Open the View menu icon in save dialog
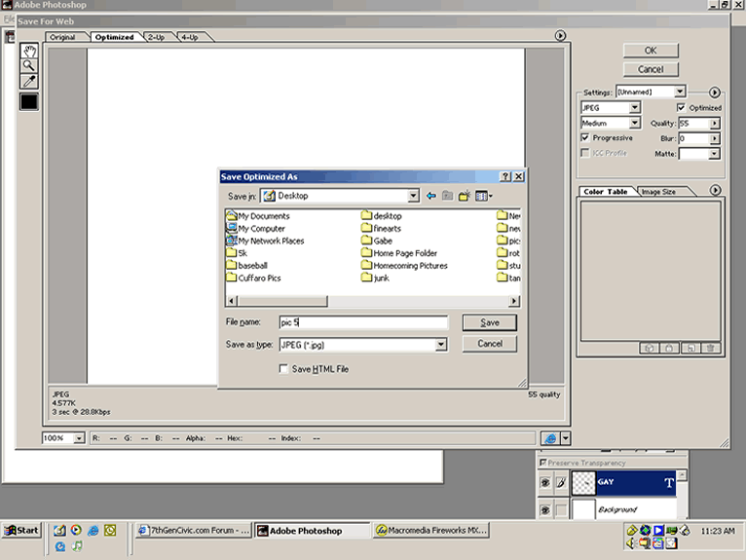The height and width of the screenshot is (560, 746). coord(483,196)
